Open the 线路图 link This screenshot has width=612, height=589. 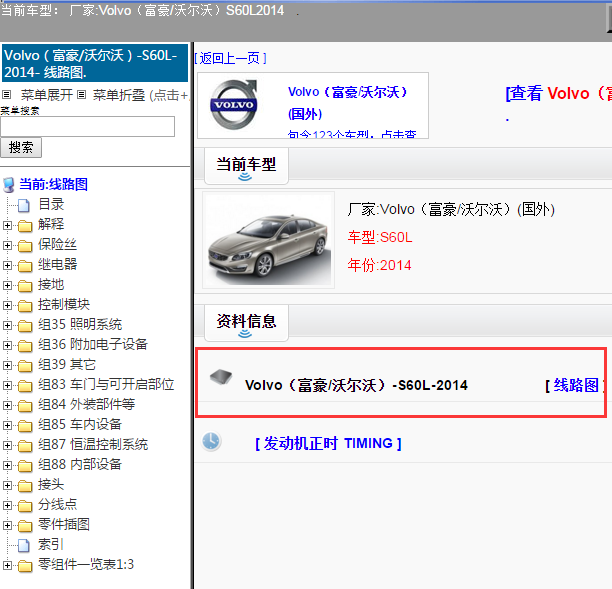(x=576, y=385)
